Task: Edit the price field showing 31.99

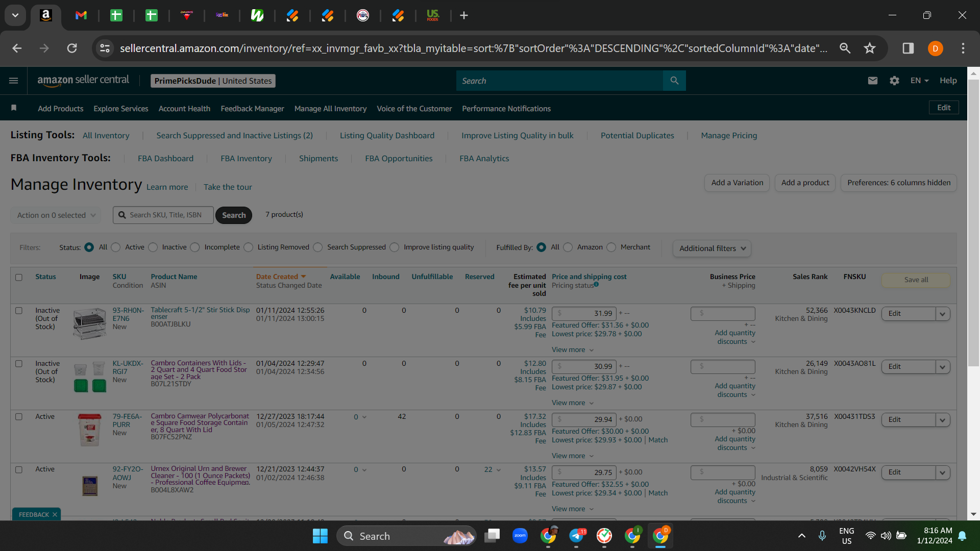Action: coord(584,313)
